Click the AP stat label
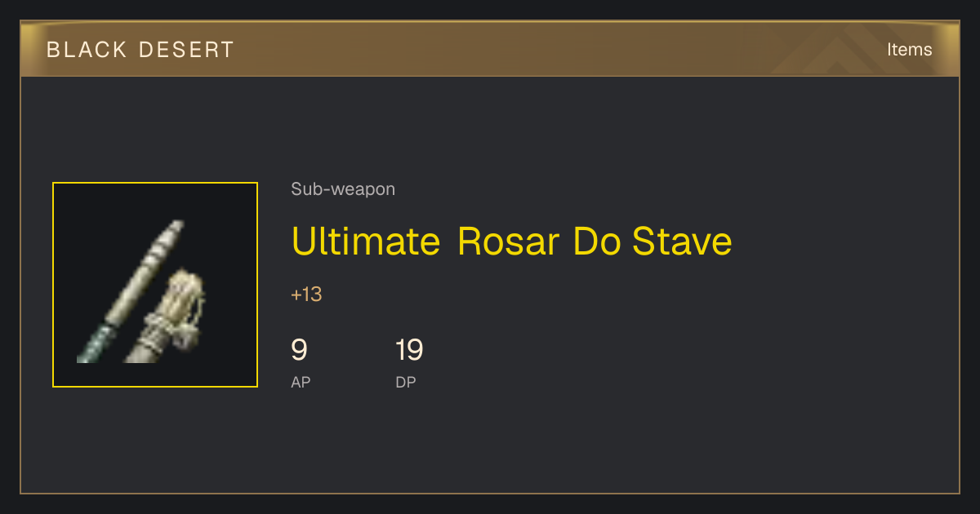Image resolution: width=980 pixels, height=514 pixels. [301, 382]
